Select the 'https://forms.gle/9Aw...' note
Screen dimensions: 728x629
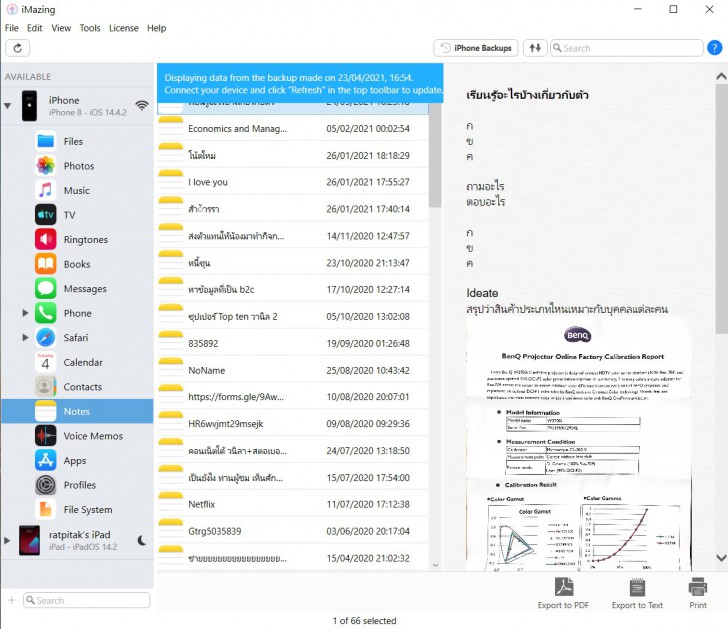(292, 396)
